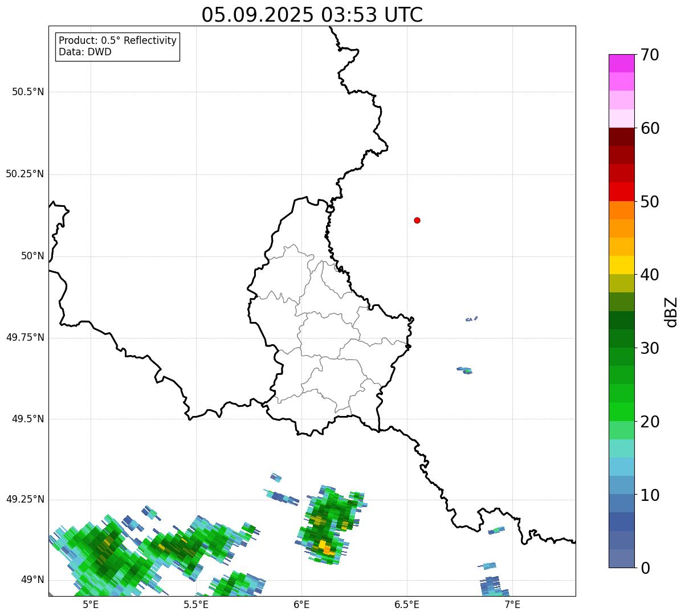Click the yellow high-reflectivity core near 6.1°E
Screen dimensions: 685x616
[325, 546]
